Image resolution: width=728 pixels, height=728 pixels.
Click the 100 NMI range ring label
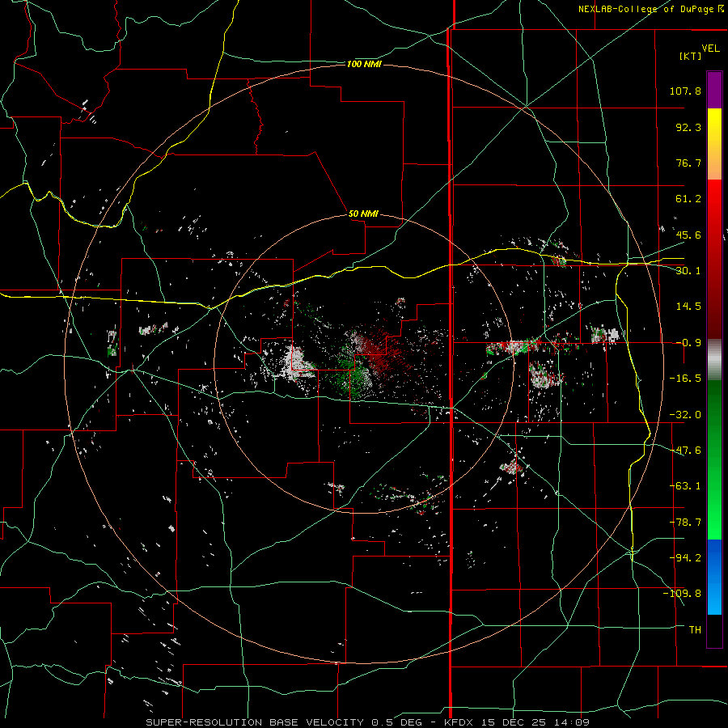tap(364, 64)
